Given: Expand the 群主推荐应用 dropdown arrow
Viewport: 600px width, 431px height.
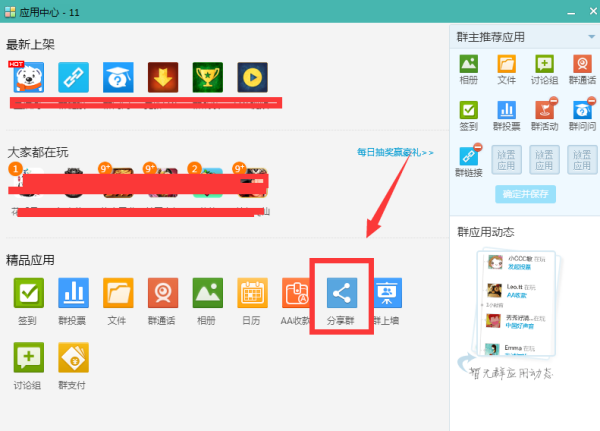Looking at the screenshot, I should [x=591, y=37].
